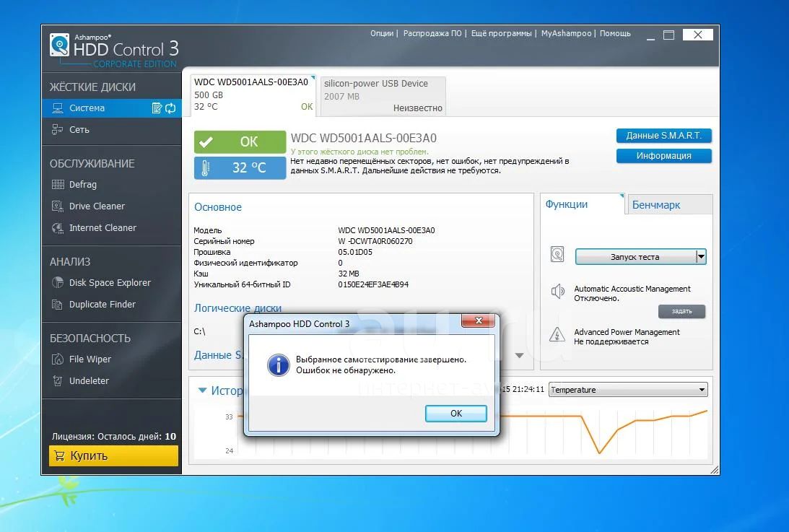Open Распродажа ПО link in top bar
Viewport: 789px width, 532px height.
(432, 33)
